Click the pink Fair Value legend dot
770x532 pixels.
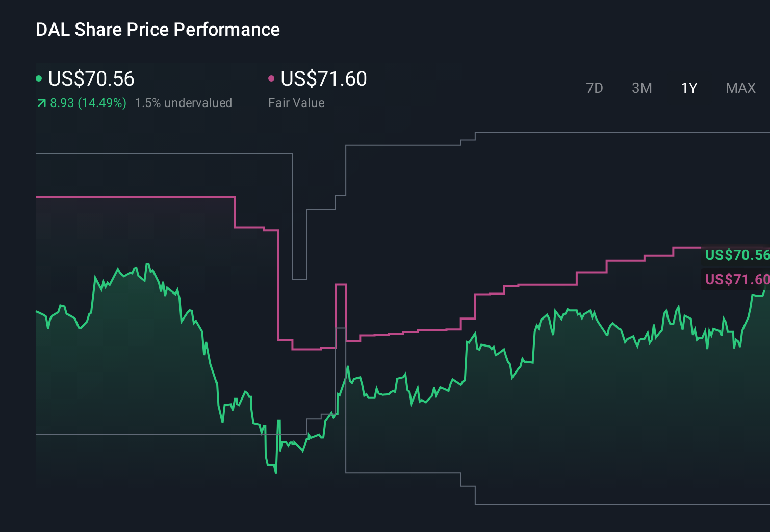(x=272, y=78)
